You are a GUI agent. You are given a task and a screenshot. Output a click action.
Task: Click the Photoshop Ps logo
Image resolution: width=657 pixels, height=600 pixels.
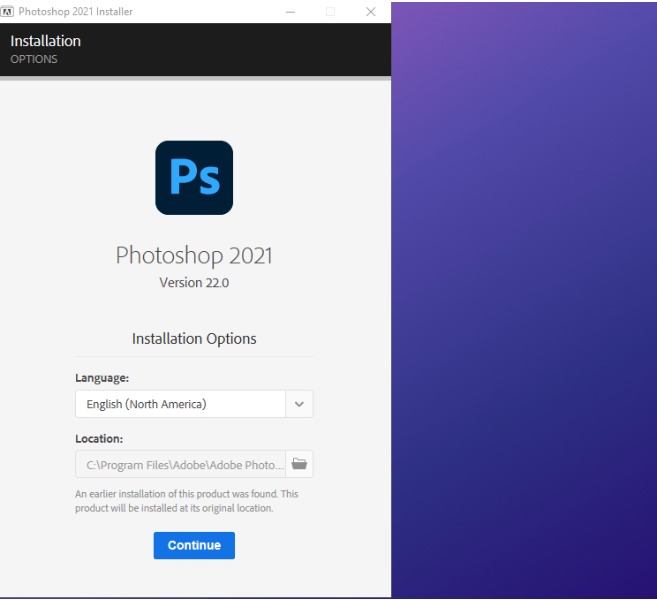194,177
